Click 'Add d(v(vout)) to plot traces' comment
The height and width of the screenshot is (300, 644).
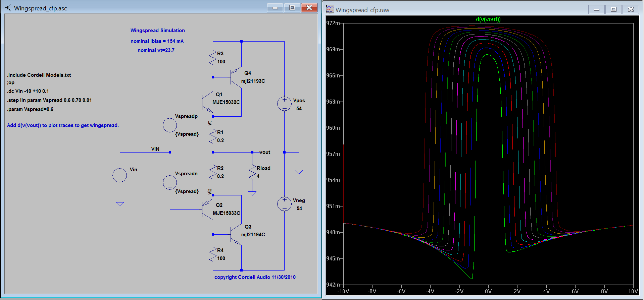(x=63, y=125)
